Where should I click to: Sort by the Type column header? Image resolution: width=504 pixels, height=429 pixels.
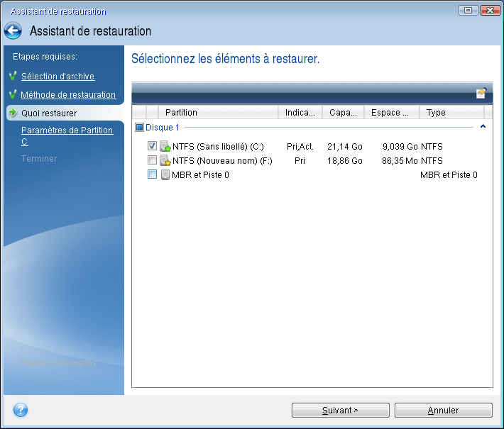click(437, 113)
